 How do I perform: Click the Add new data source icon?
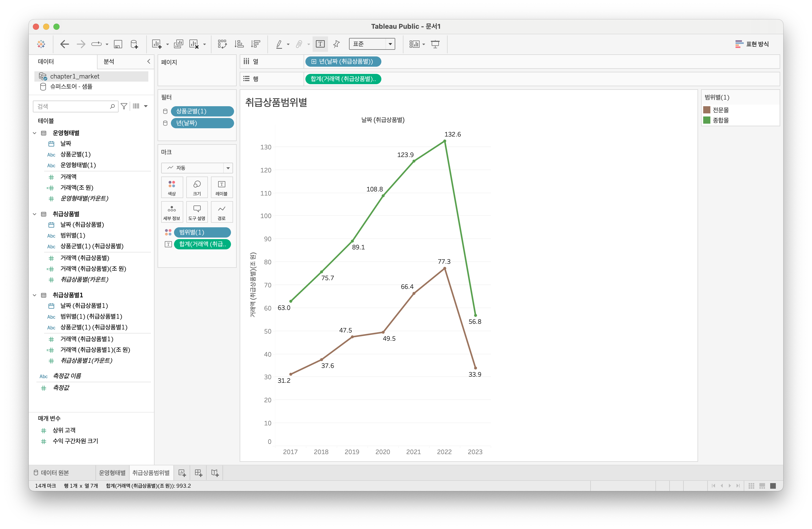pos(134,44)
